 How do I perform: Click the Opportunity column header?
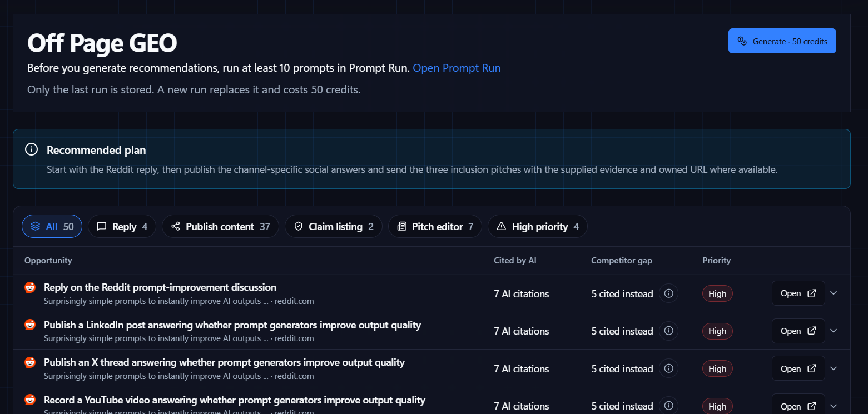pyautogui.click(x=48, y=261)
